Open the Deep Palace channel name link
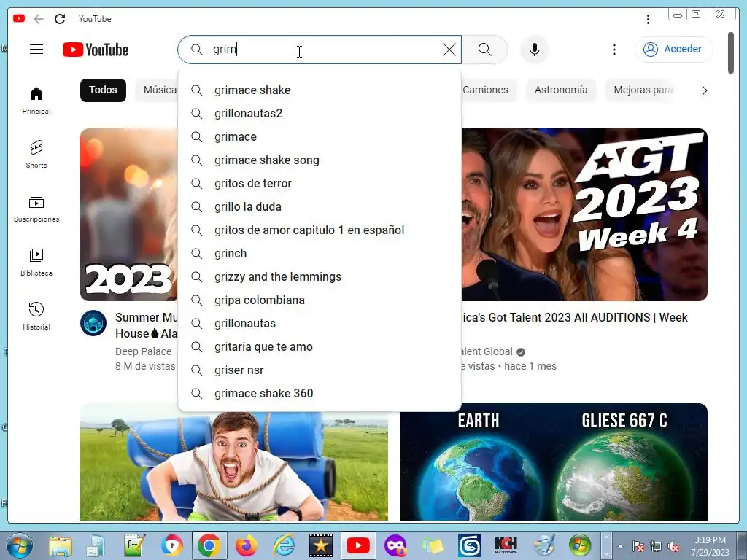The height and width of the screenshot is (560, 747). point(144,351)
